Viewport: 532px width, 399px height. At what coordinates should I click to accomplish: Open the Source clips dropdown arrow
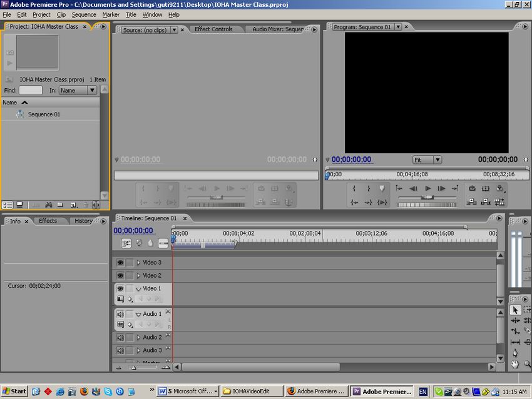click(174, 30)
